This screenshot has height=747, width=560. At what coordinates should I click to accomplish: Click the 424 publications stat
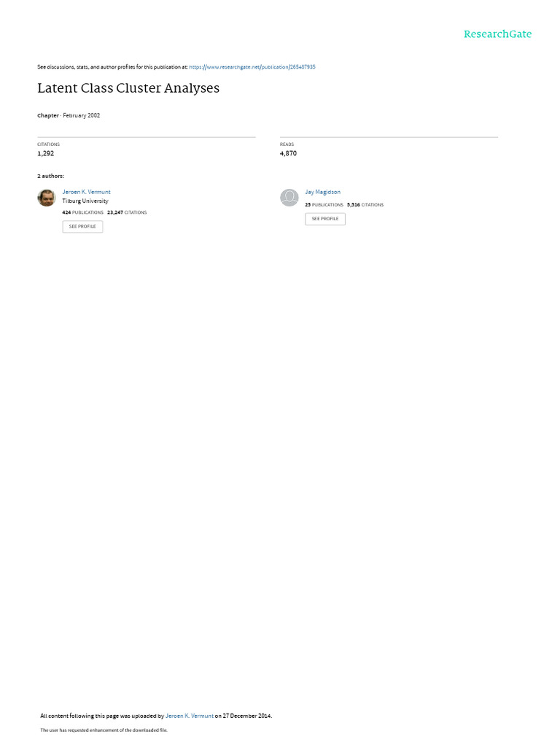(83, 212)
